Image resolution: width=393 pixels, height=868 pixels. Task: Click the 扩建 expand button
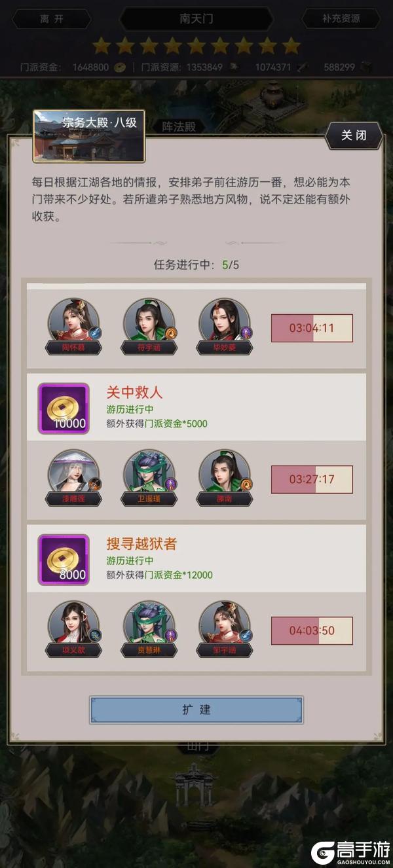tap(196, 710)
